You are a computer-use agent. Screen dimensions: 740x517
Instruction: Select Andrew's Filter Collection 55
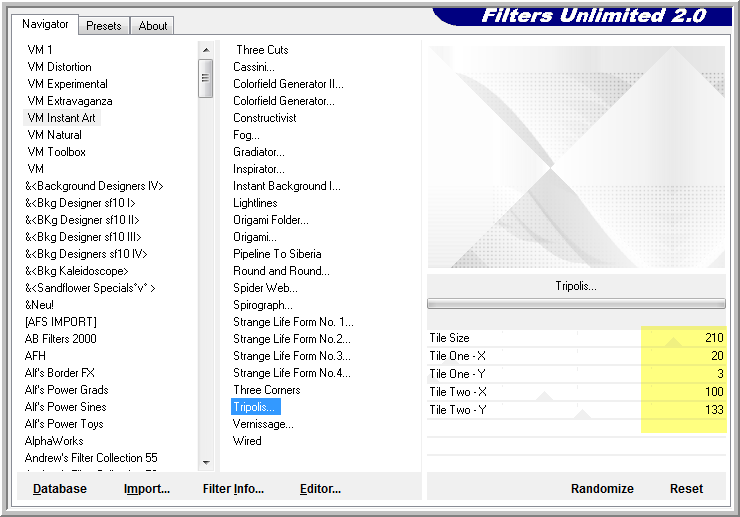coord(91,458)
